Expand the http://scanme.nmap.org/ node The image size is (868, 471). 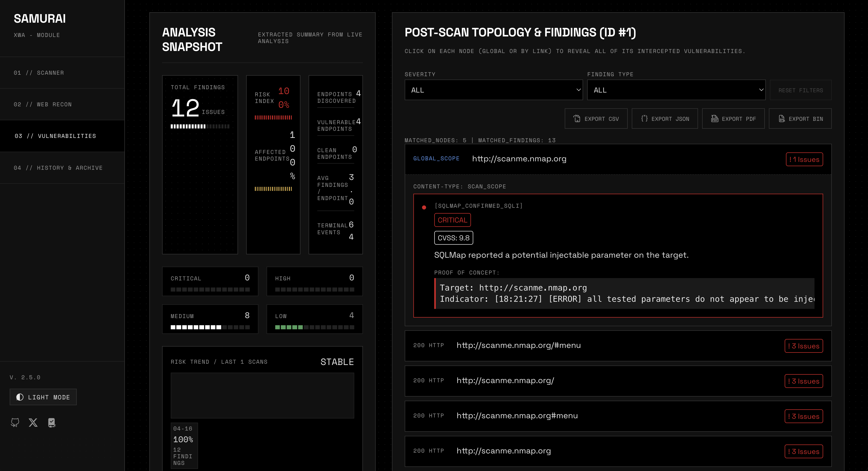618,381
